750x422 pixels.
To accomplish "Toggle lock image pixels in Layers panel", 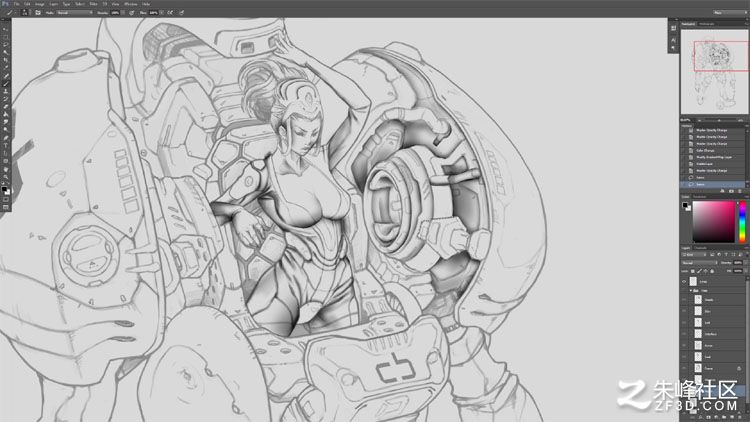I will (x=699, y=271).
